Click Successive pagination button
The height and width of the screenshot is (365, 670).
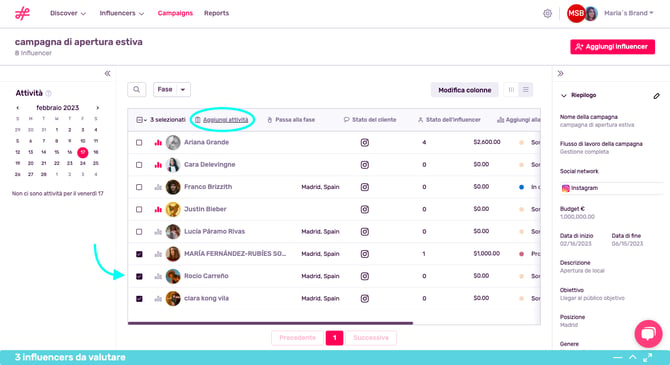tap(371, 338)
